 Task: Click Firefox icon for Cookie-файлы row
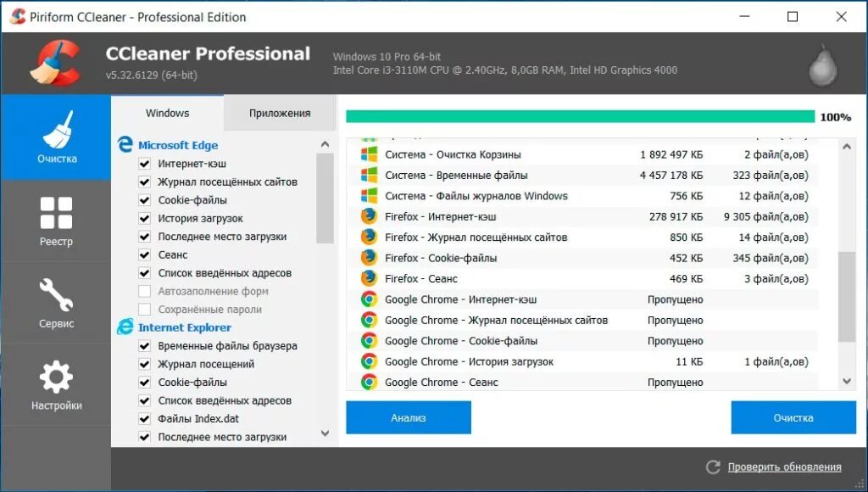(x=369, y=258)
